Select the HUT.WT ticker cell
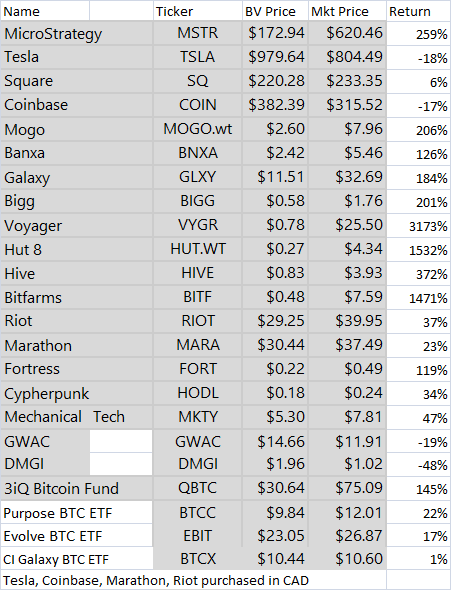 [x=197, y=249]
